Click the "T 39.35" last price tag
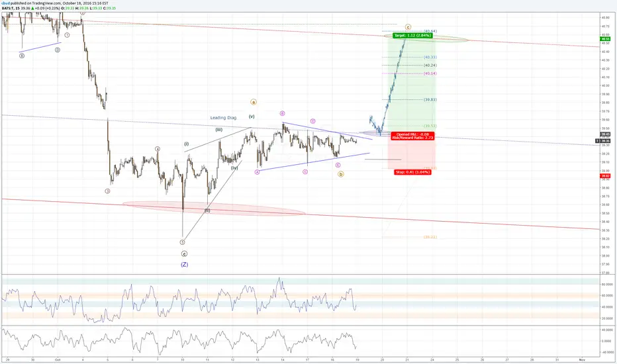The width and height of the screenshot is (617, 364). click(603, 141)
